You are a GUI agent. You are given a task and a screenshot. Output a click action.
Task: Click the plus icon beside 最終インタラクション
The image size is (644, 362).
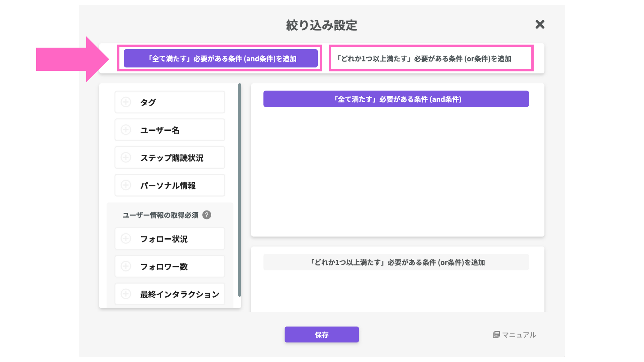tap(126, 294)
